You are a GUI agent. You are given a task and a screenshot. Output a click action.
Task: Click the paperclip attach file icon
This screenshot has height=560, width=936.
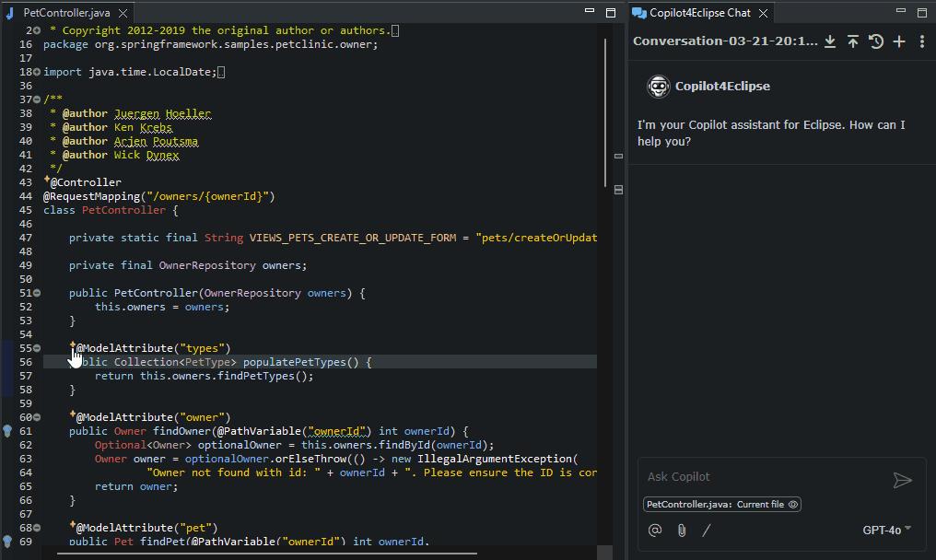point(681,530)
